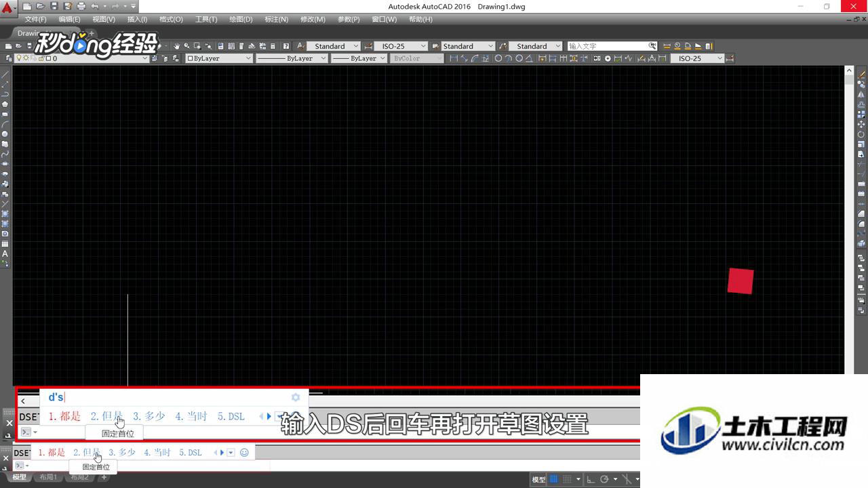
Task: Toggle snap mode in status bar
Action: (566, 479)
